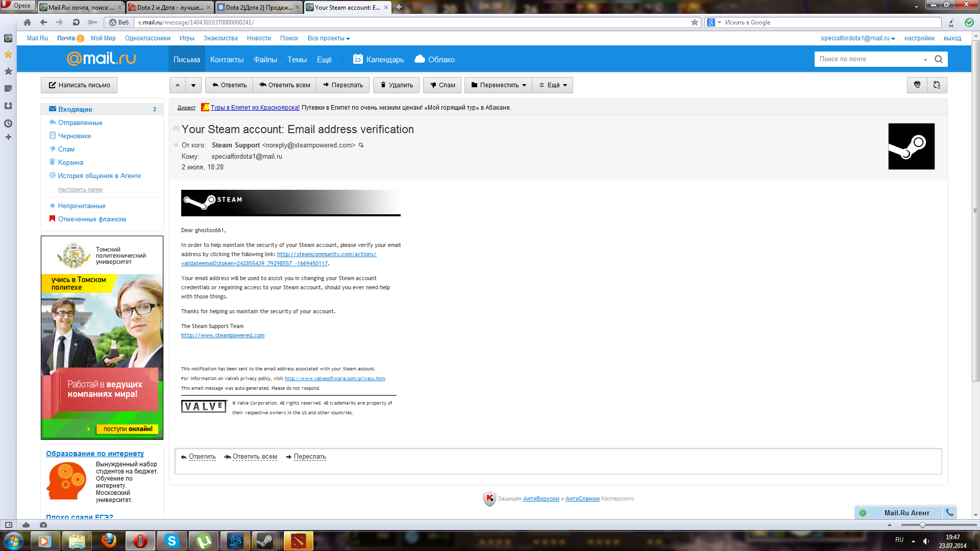Viewport: 980px width, 551px height.
Task: Bookmark the page with the address bar star
Action: (x=694, y=22)
